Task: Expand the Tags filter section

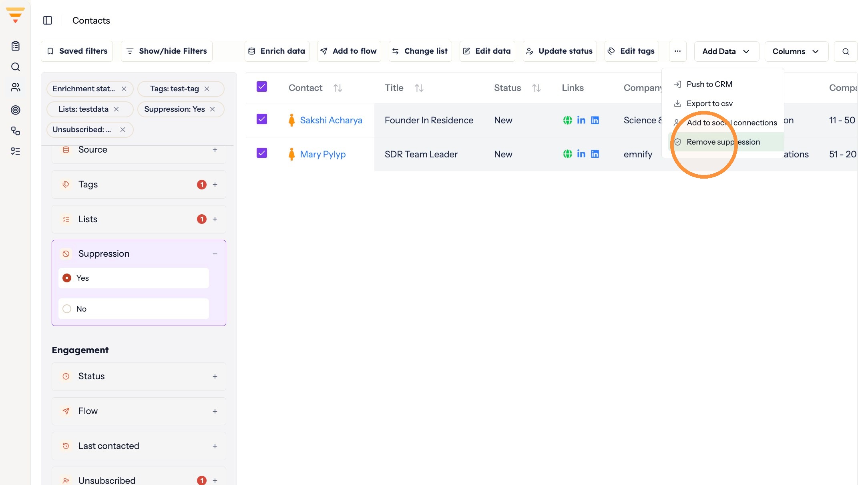Action: pyautogui.click(x=215, y=185)
